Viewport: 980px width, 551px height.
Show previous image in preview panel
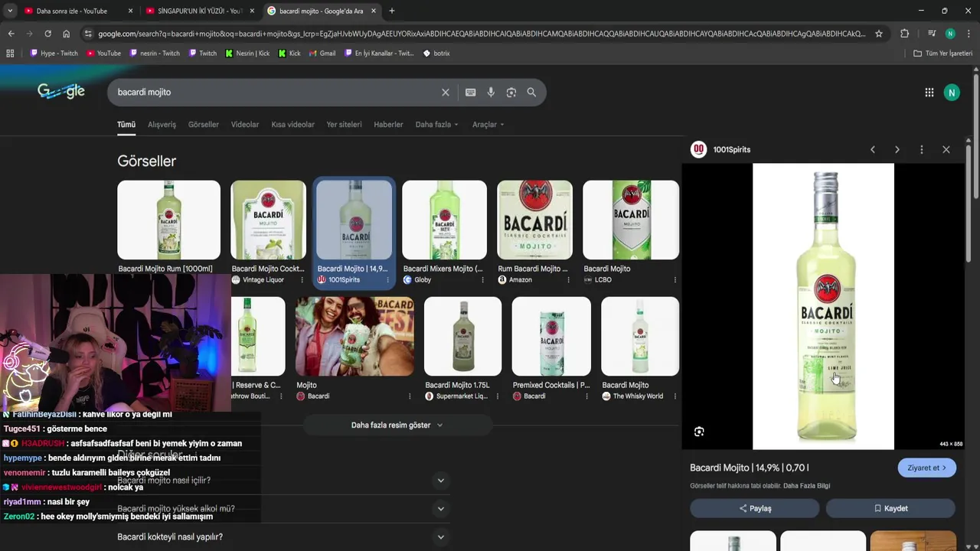pos(873,150)
